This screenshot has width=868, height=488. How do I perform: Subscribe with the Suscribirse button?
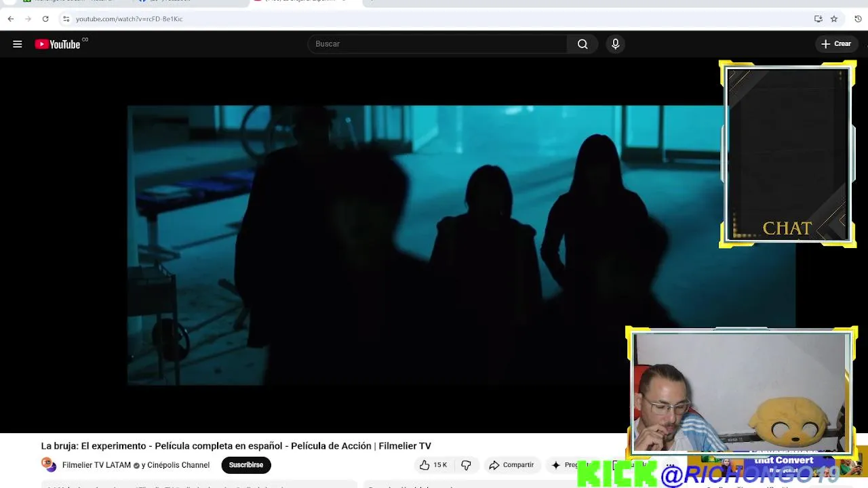pyautogui.click(x=246, y=465)
